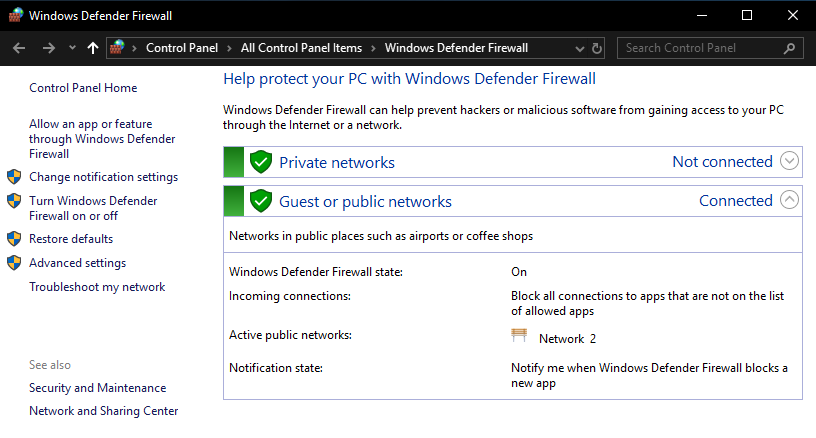Click the Guest or public networks shield icon
Viewport: 816px width, 438px height.
261,201
